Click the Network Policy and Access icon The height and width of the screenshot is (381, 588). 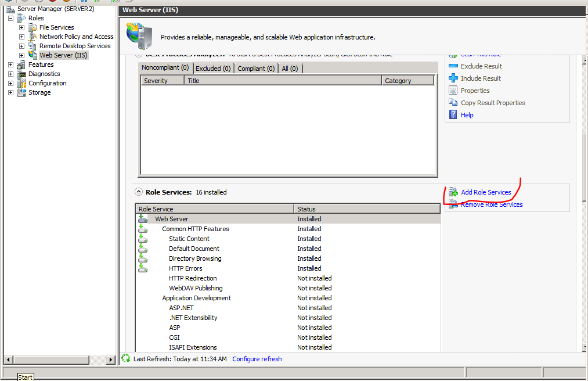point(33,37)
